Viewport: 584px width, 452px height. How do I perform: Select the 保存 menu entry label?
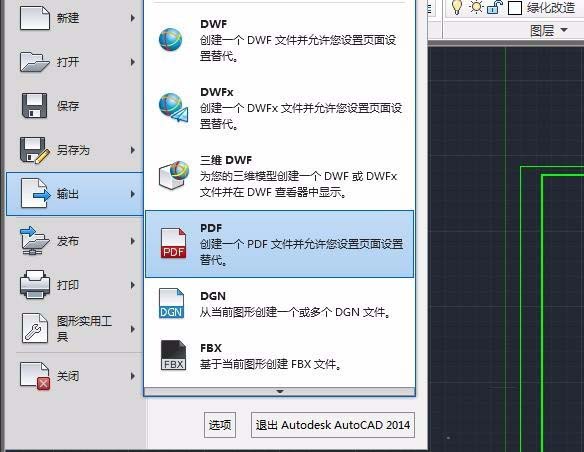tap(68, 106)
